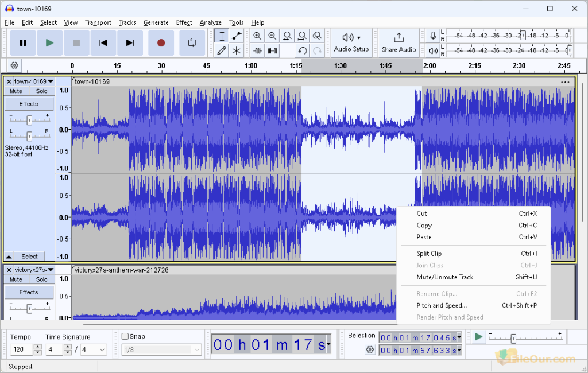
Task: Mute the town-10169 track
Action: (x=15, y=90)
